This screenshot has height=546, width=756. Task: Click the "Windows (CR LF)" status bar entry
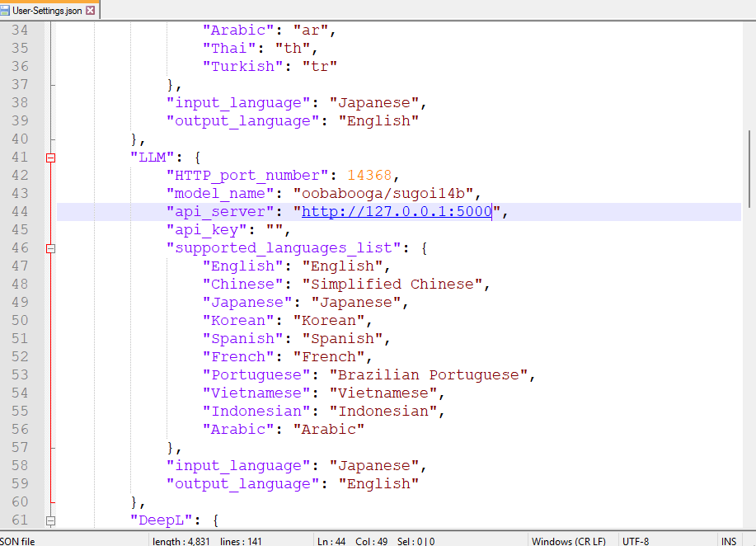569,541
